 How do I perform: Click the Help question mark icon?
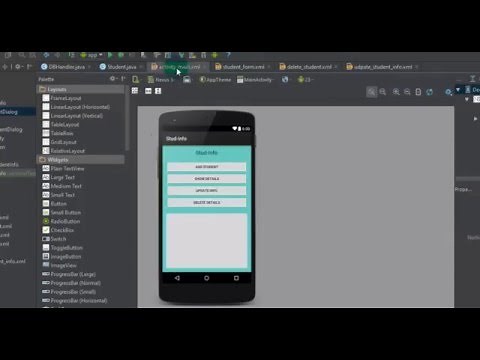[228, 55]
